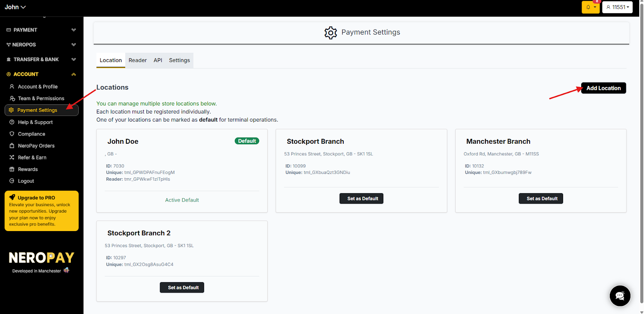Click the Payment Settings gear icon in sidebar
This screenshot has height=314, width=644.
click(11, 110)
